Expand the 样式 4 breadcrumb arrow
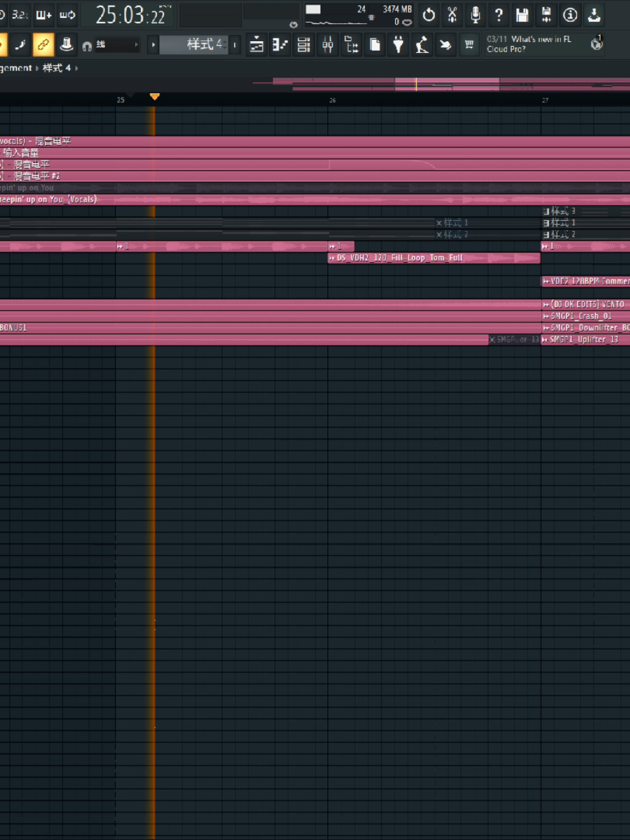 76,68
